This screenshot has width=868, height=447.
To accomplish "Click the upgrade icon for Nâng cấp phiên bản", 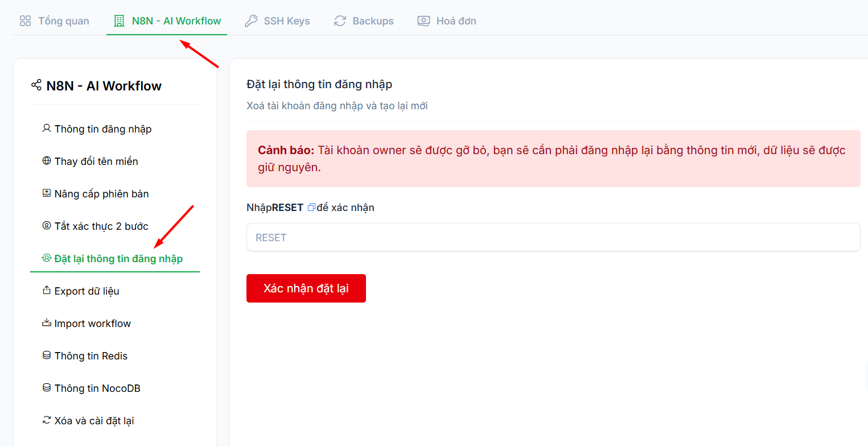I will click(47, 193).
